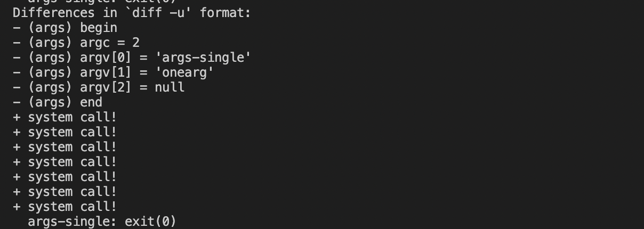Click 'exit(0)' in the bottom line
644x229 pixels.
point(151,222)
